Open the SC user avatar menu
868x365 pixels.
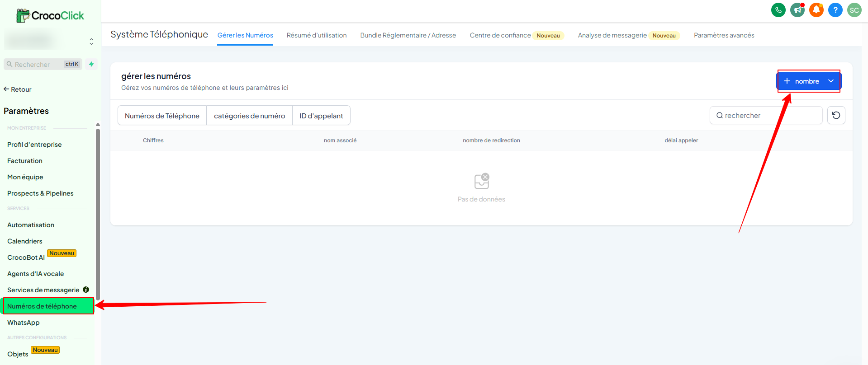854,10
